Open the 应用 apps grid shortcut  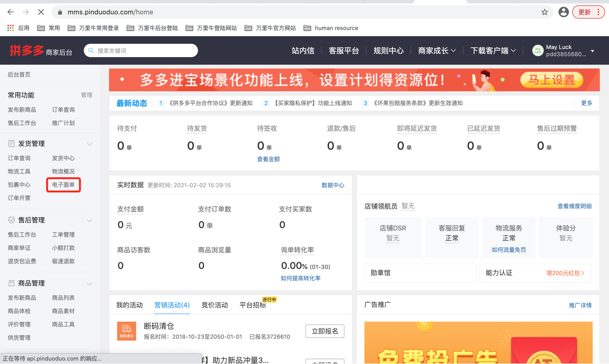coord(18,28)
